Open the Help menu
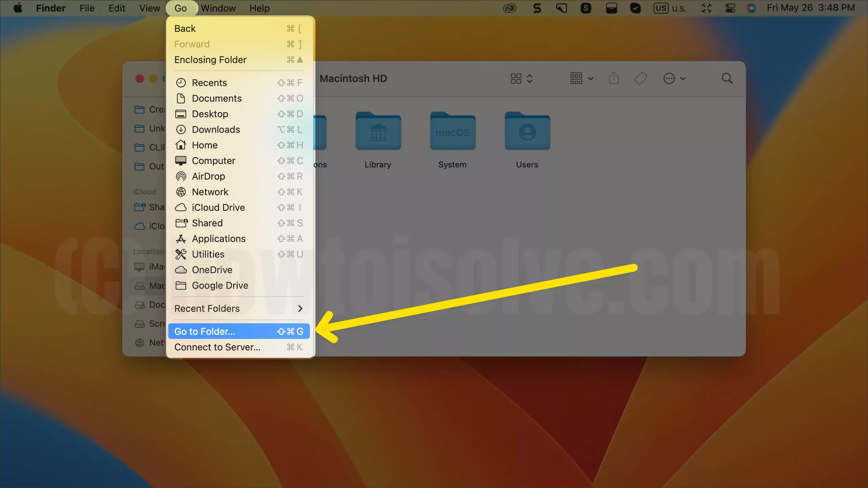This screenshot has height=488, width=868. coord(259,8)
